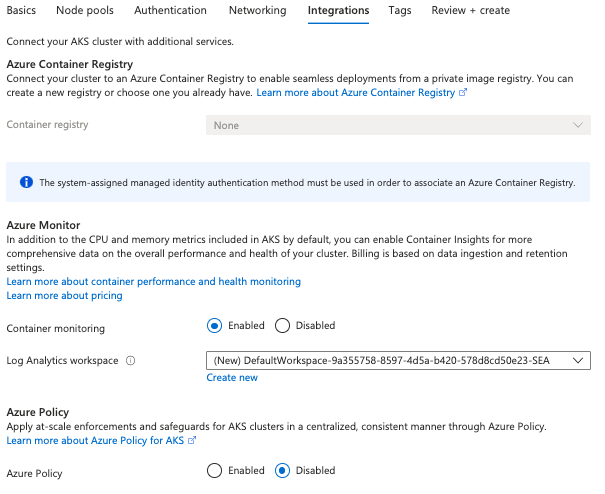This screenshot has width=605, height=494.
Task: Enable Container monitoring radio button
Action: pyautogui.click(x=214, y=325)
